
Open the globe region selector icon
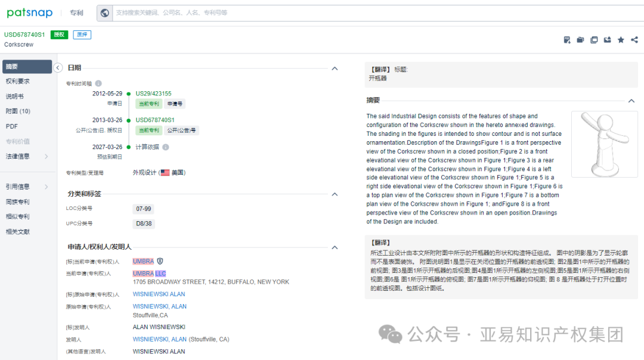pos(105,13)
